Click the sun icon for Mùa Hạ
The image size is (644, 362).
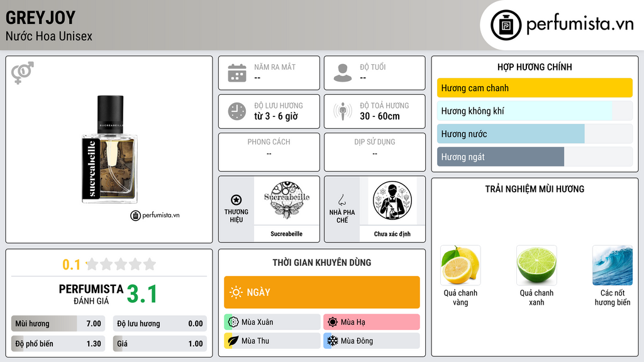333,322
